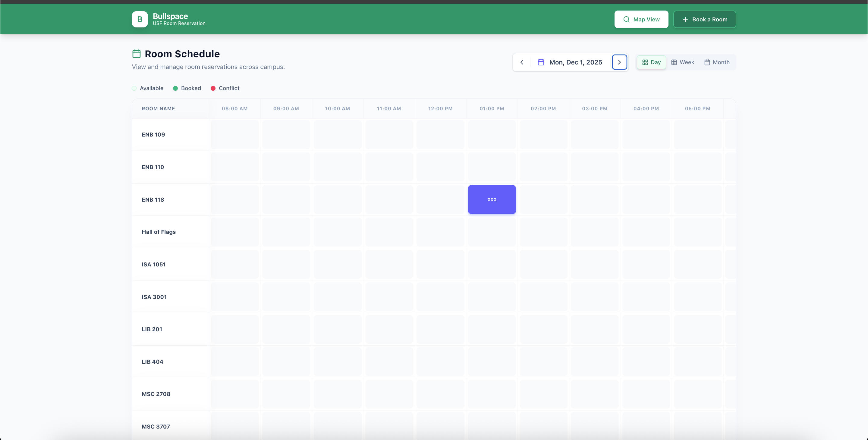Image resolution: width=868 pixels, height=440 pixels.
Task: Switch to the Week view tab
Action: click(x=682, y=62)
